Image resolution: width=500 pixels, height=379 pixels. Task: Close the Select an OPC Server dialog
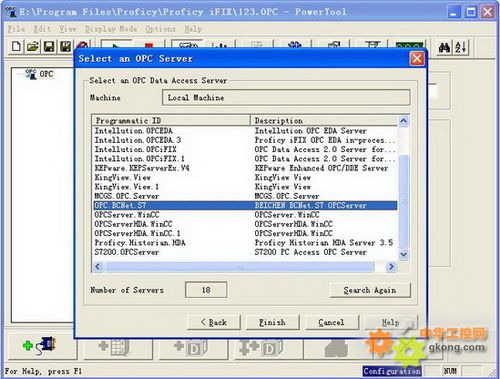coord(417,59)
